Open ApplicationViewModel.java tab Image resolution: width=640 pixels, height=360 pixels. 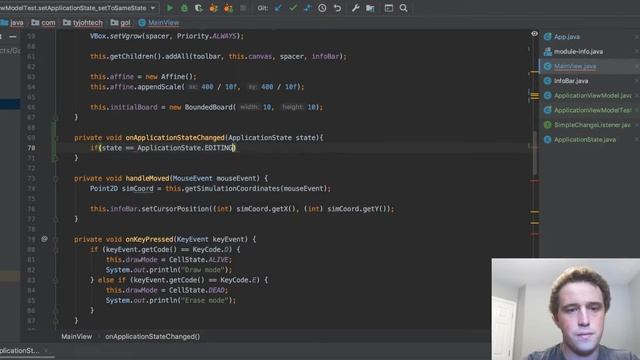(590, 96)
